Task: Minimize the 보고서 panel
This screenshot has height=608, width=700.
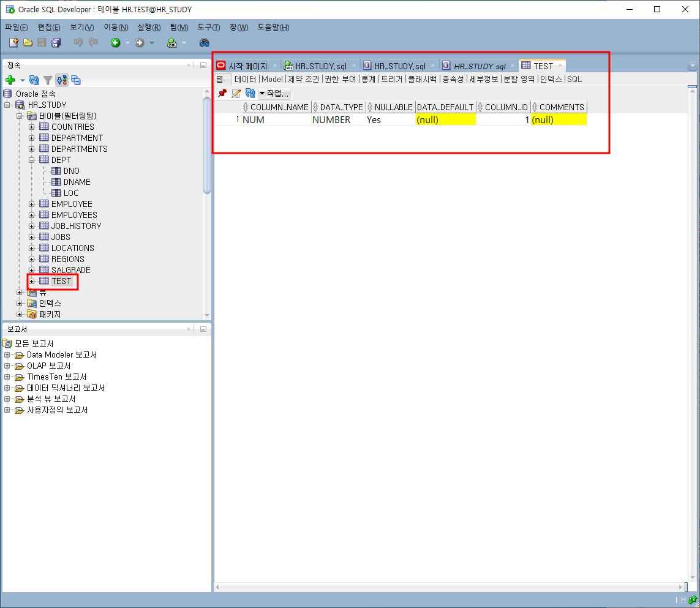Action: point(203,329)
